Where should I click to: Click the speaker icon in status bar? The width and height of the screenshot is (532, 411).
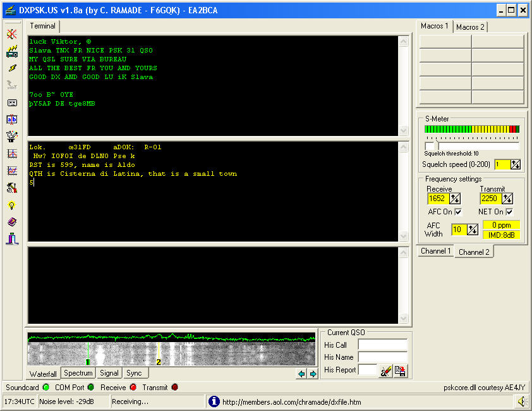[522, 402]
